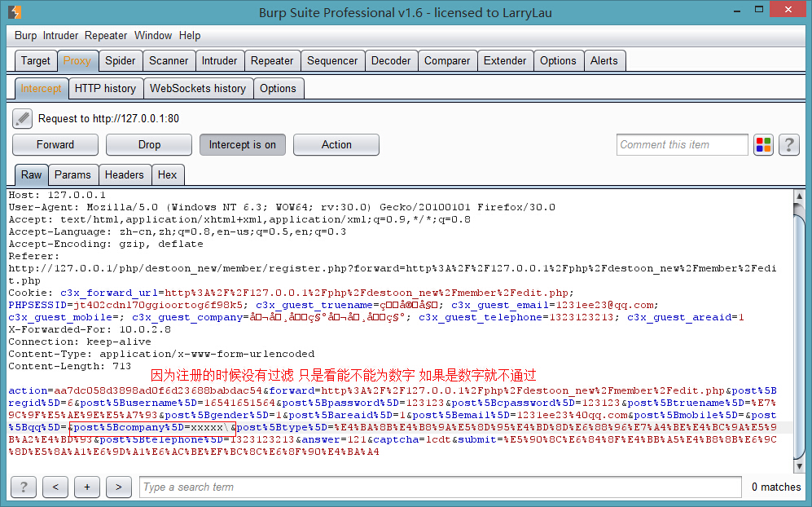The width and height of the screenshot is (812, 507).
Task: Open the Burp menu
Action: pyautogui.click(x=25, y=35)
